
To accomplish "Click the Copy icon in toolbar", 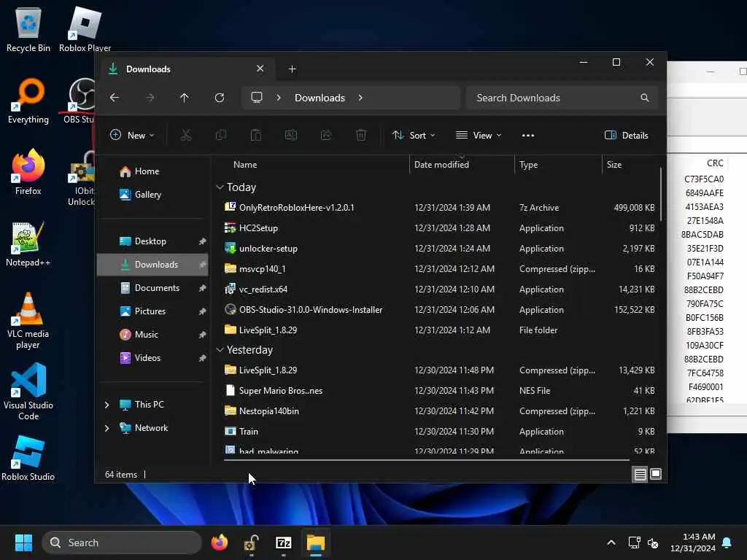I will [220, 135].
